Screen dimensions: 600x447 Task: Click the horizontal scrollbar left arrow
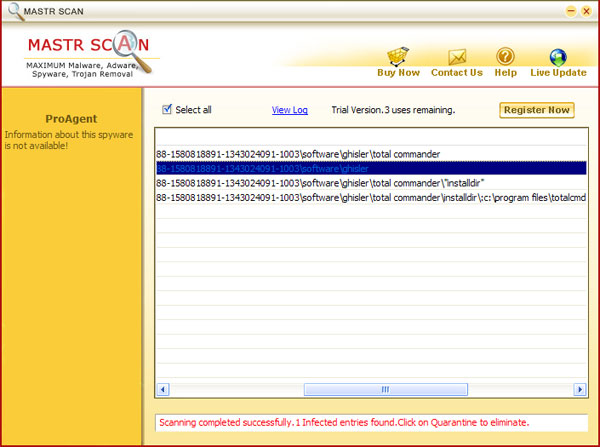[163, 390]
